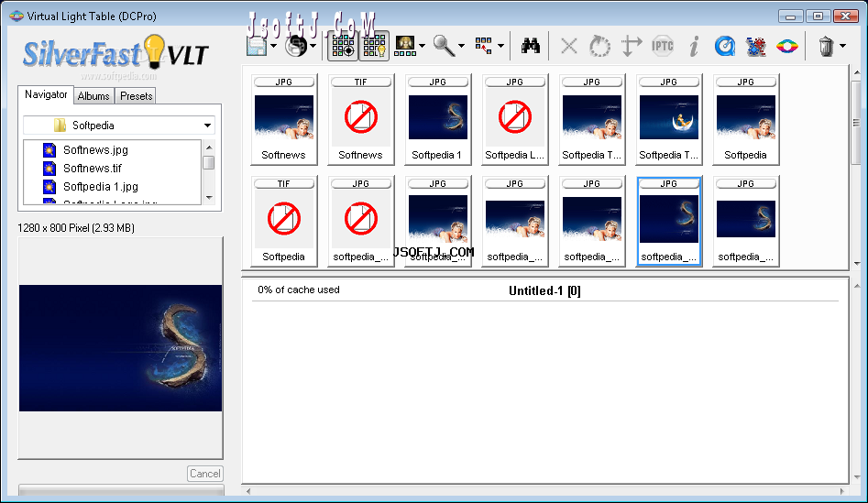Select the magnifying glass zoom tool

pyautogui.click(x=444, y=46)
